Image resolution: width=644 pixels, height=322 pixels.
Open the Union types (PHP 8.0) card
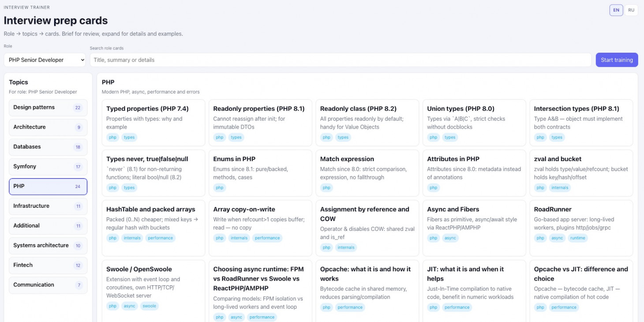(x=461, y=109)
